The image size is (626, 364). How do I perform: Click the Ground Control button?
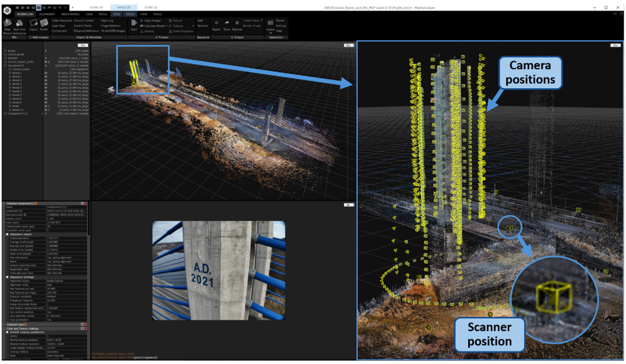[x=84, y=21]
